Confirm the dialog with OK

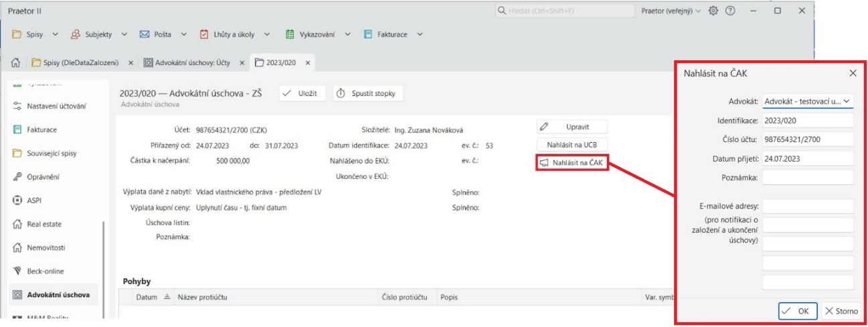(797, 311)
